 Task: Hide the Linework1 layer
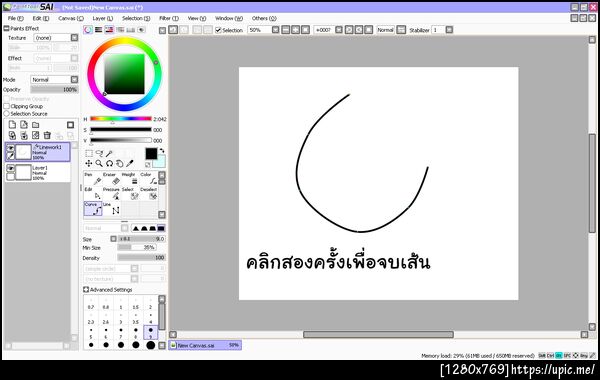10,148
